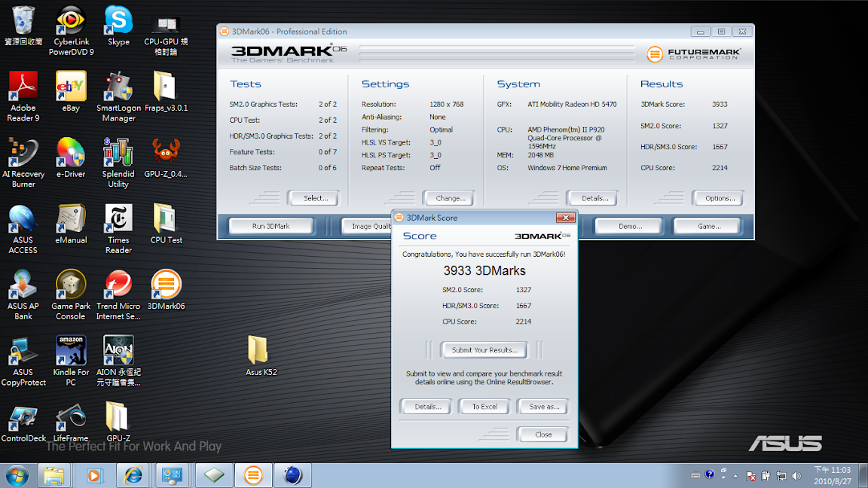Click Submit Your Results... button
The width and height of the screenshot is (868, 488).
coord(484,350)
